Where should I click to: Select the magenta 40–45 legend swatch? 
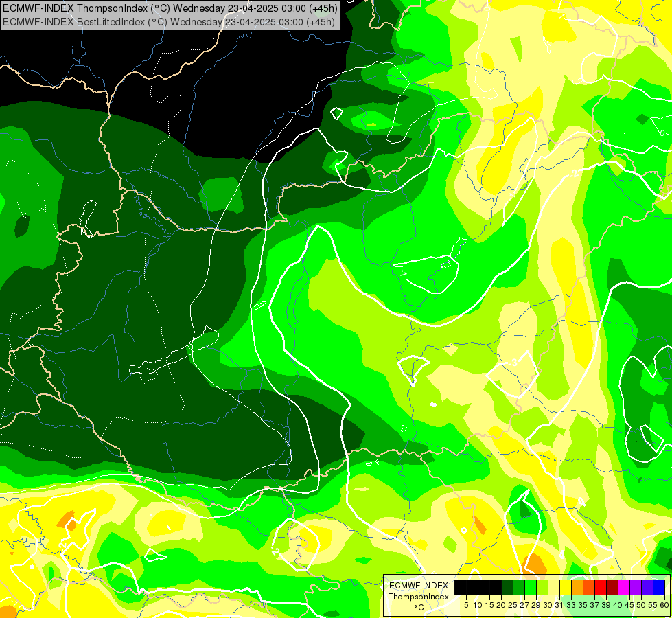click(x=625, y=587)
